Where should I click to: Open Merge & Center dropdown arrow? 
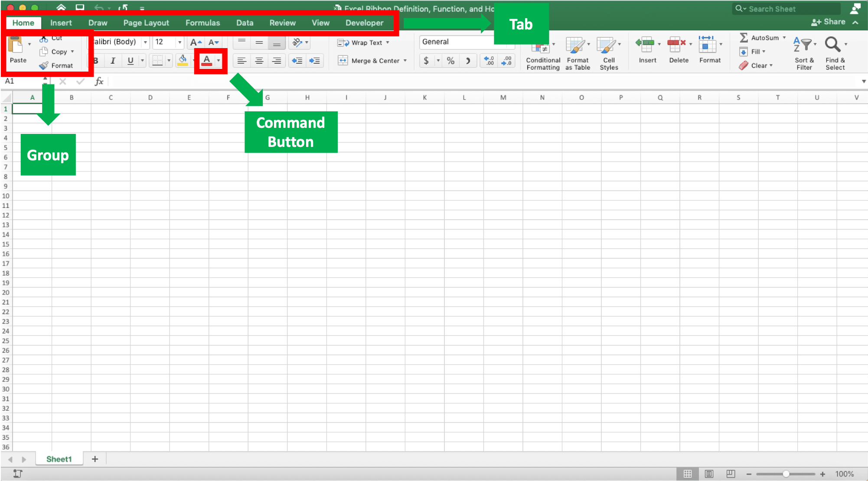point(405,61)
